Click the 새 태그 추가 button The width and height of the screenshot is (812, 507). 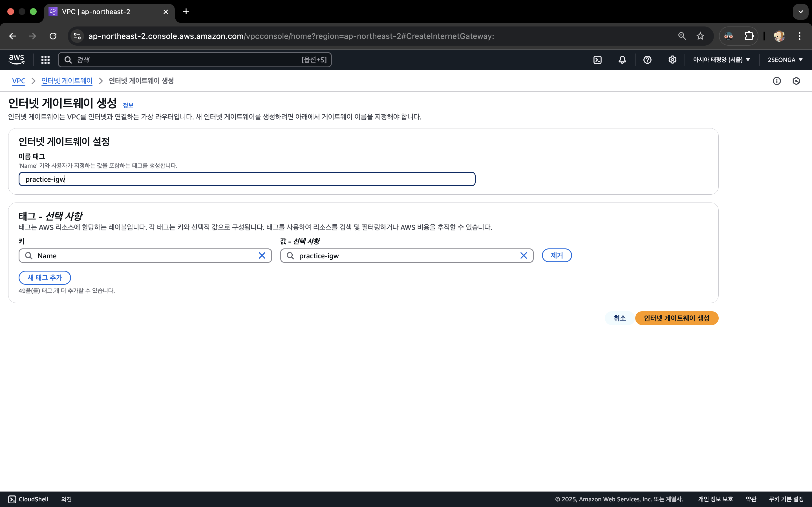pyautogui.click(x=45, y=278)
